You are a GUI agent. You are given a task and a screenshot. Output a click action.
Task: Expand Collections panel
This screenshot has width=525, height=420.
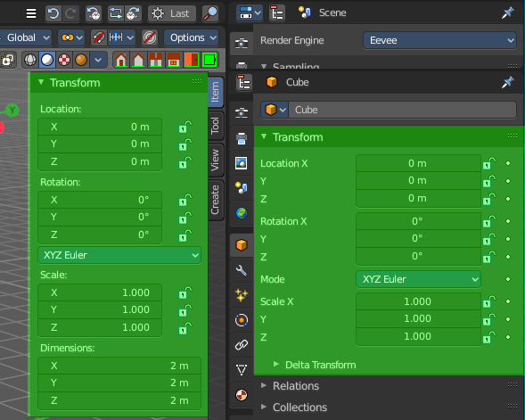pos(294,408)
